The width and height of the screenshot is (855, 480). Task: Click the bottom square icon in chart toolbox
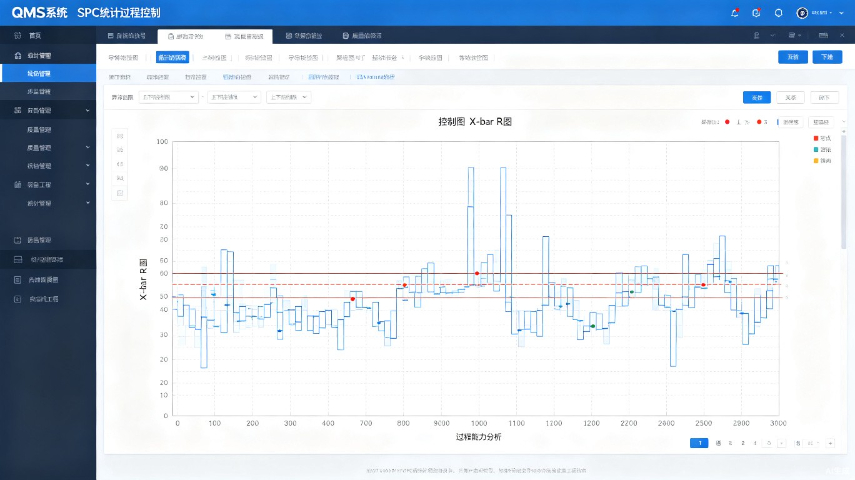[120, 193]
